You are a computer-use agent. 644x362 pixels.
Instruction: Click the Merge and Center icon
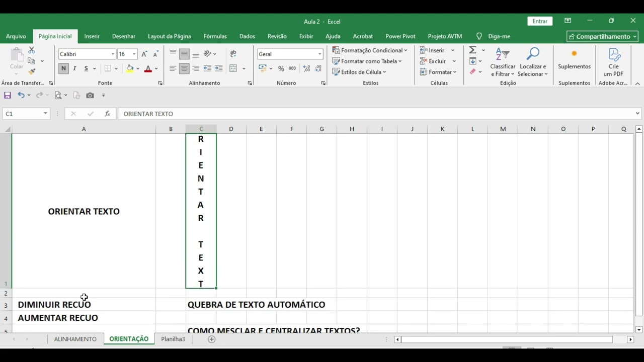pos(233,68)
